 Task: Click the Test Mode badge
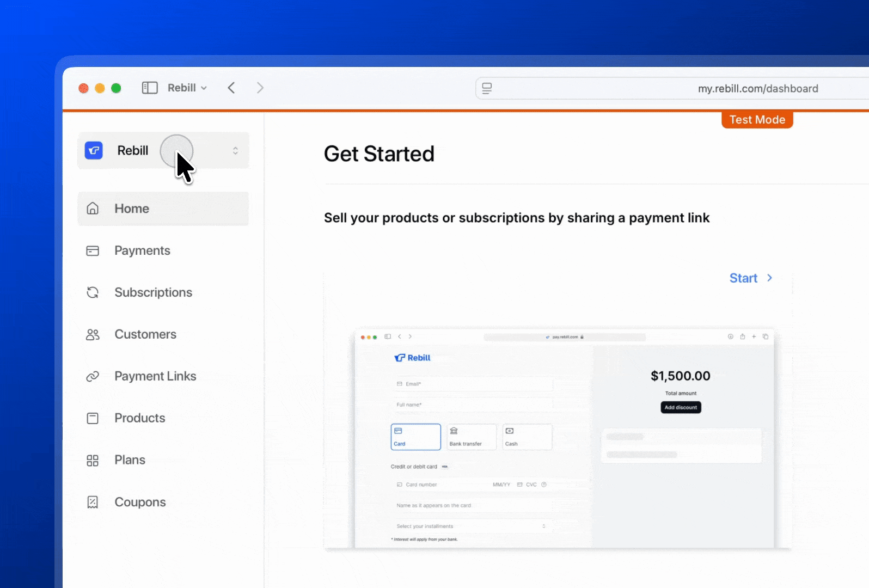click(757, 120)
